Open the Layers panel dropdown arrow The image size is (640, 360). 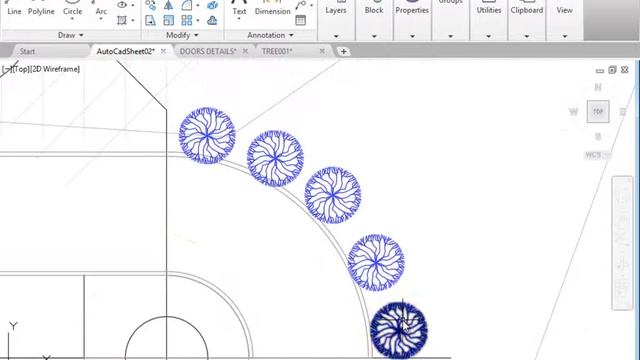tap(336, 36)
